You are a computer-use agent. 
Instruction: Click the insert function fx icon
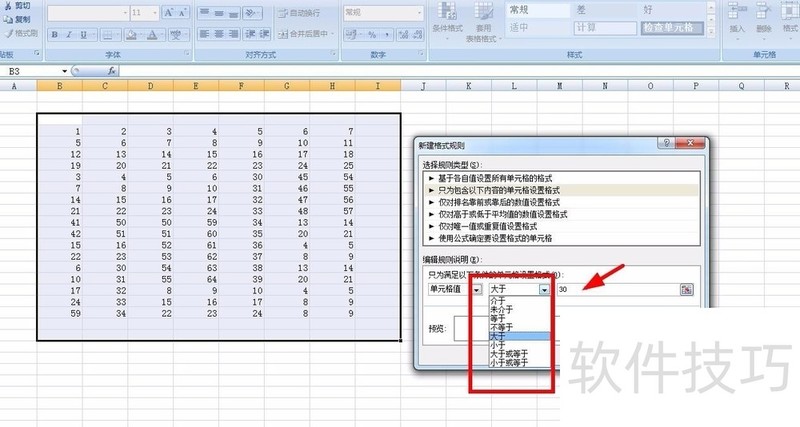[x=112, y=71]
